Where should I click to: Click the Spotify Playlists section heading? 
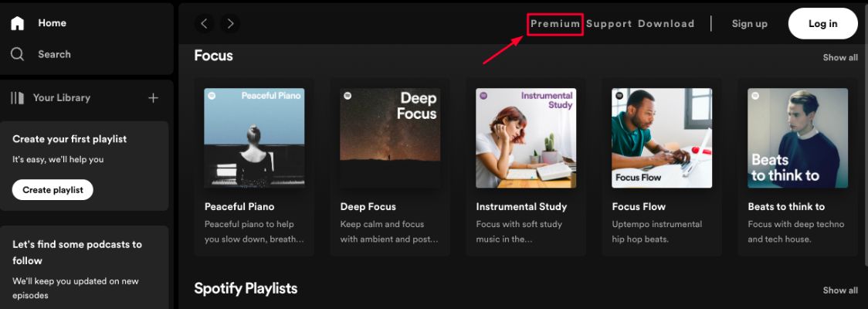tap(246, 288)
